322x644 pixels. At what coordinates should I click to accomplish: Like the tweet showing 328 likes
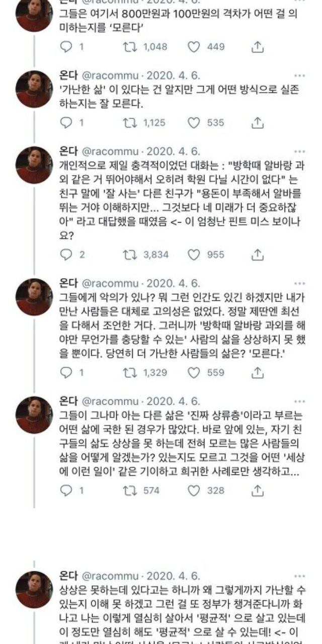click(x=194, y=491)
